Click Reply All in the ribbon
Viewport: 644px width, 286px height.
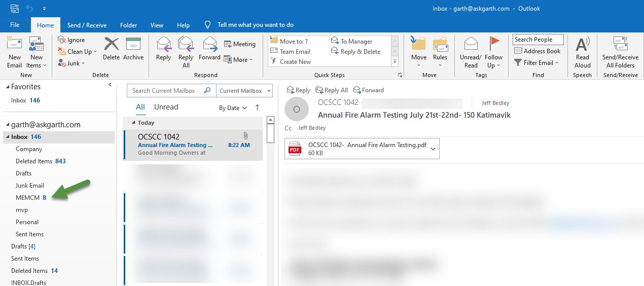point(186,52)
